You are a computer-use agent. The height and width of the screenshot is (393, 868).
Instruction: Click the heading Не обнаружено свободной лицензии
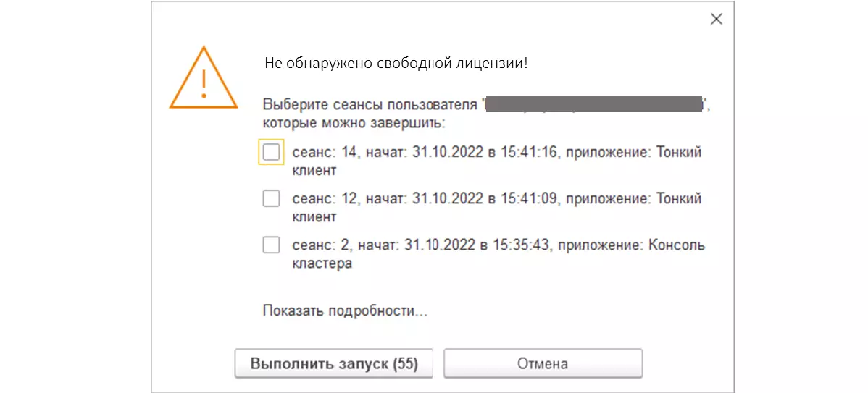[396, 63]
